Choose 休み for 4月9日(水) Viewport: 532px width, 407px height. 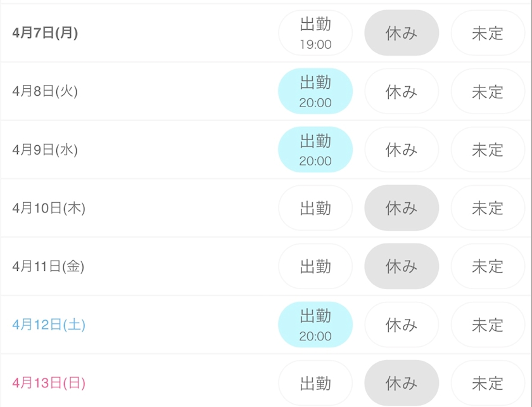click(x=402, y=150)
